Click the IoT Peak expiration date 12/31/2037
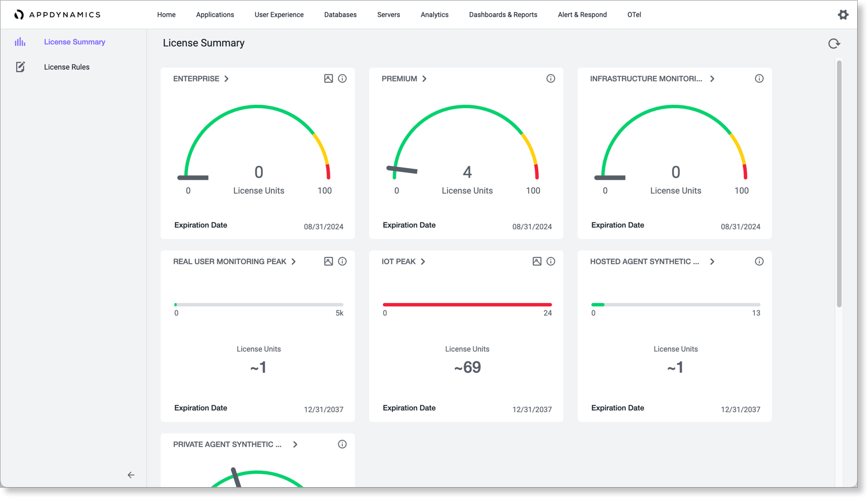Screen dimensions: 868x498 pos(532,409)
